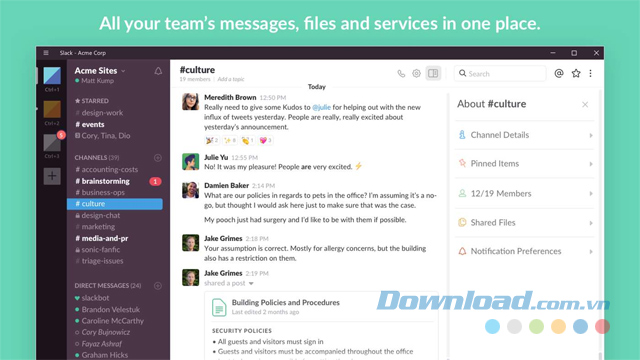Screen dimensions: 640x360
Task: Open the Acme Sites team dropdown
Action: tap(100, 71)
